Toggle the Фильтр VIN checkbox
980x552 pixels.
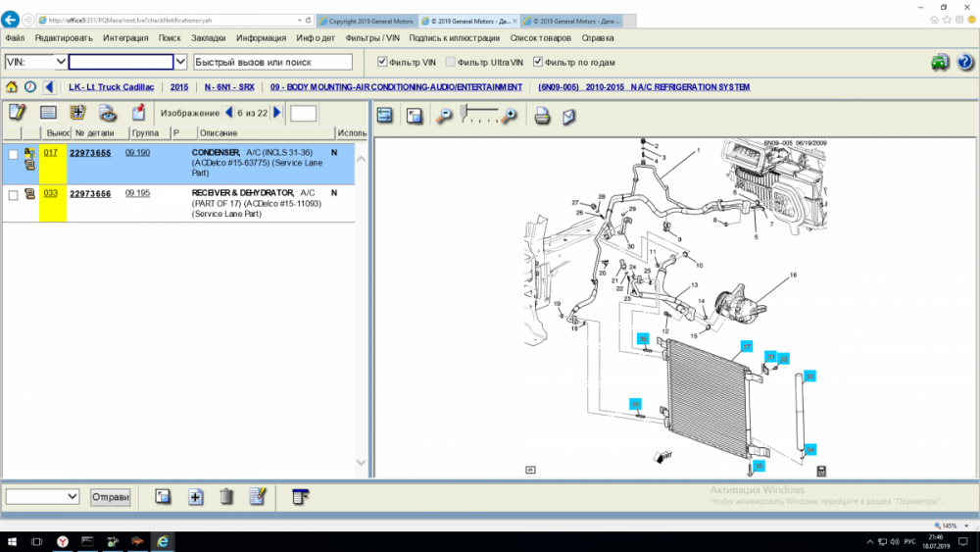(383, 62)
